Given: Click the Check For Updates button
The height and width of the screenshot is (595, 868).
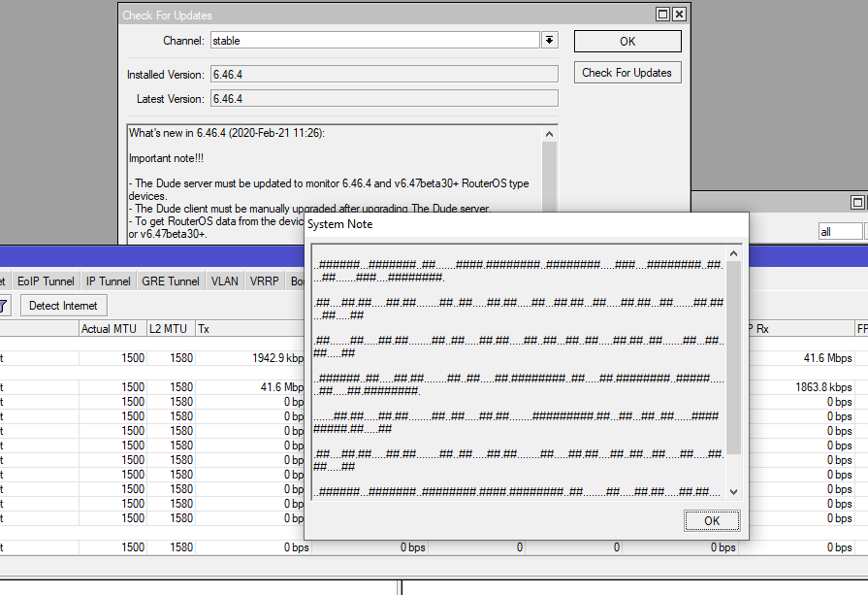Looking at the screenshot, I should point(627,73).
